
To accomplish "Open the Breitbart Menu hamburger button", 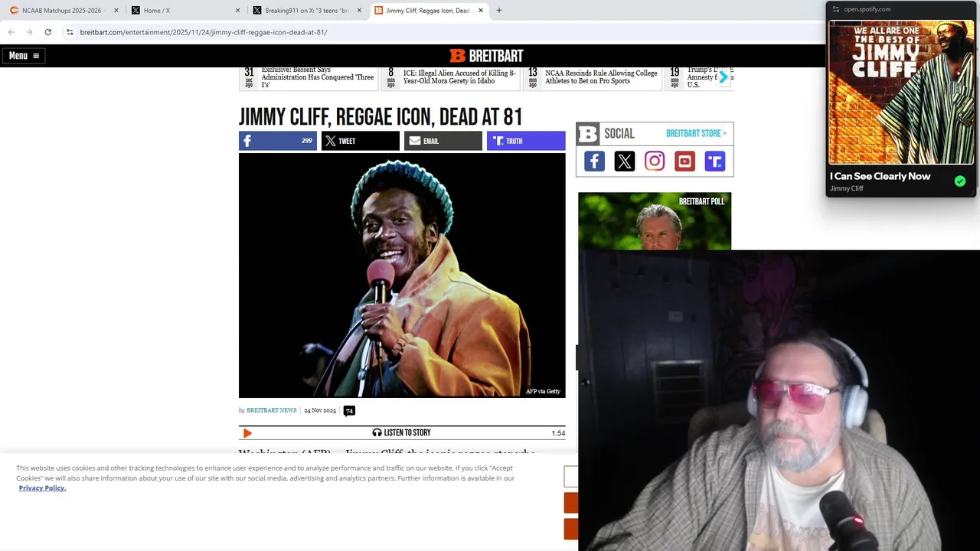I will click(x=24, y=55).
